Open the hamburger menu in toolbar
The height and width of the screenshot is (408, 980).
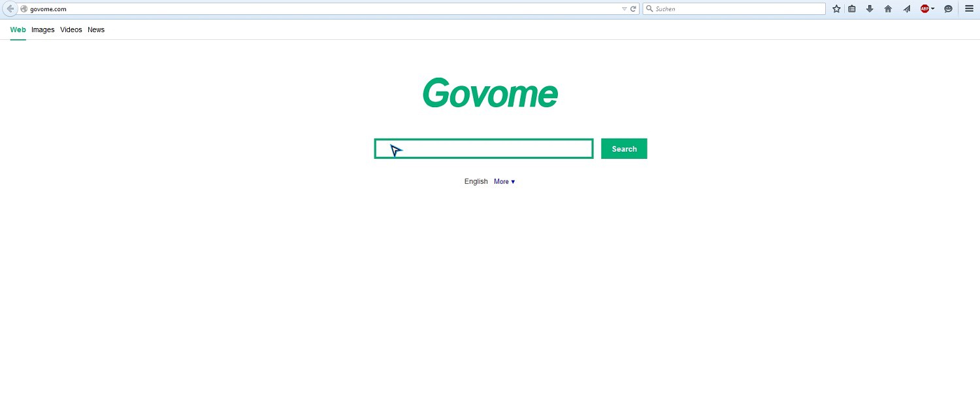click(969, 9)
